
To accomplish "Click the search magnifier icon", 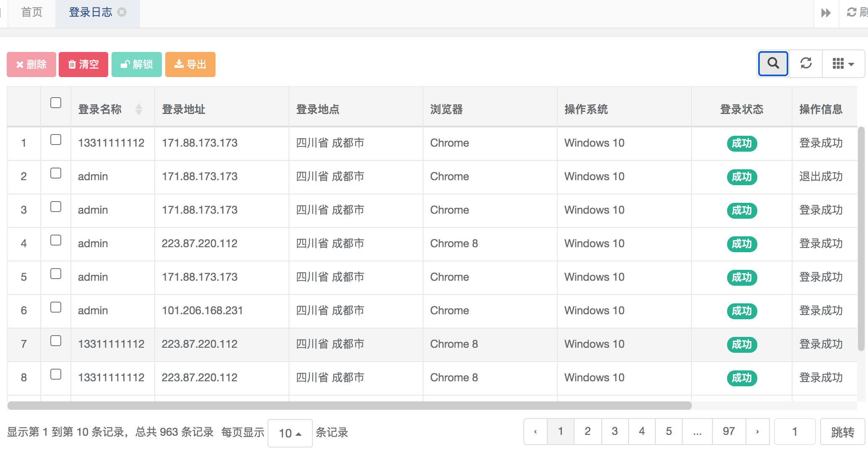I will (773, 64).
